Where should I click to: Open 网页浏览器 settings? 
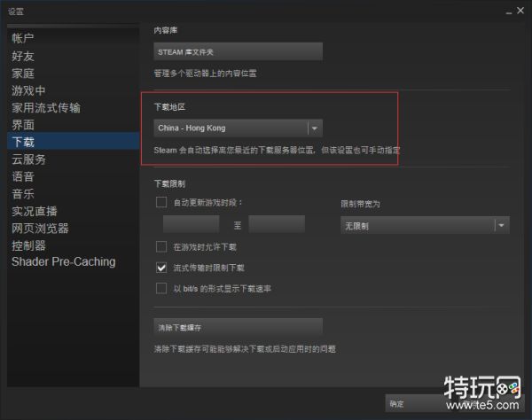40,229
